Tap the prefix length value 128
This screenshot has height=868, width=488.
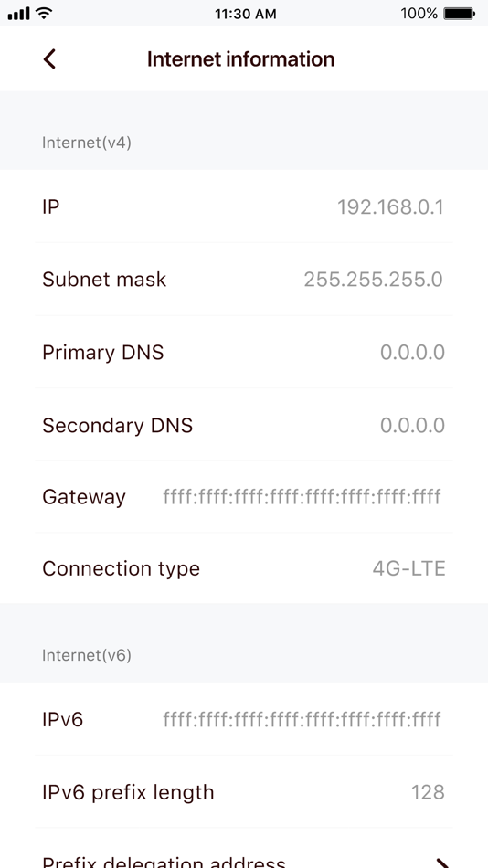coord(428,792)
